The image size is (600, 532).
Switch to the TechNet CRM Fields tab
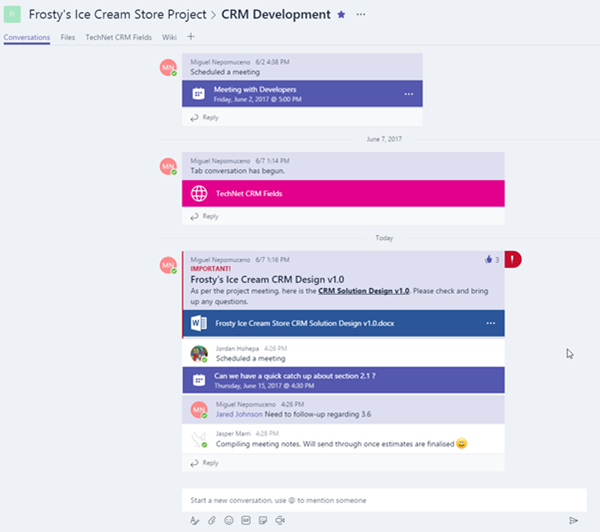tap(119, 37)
